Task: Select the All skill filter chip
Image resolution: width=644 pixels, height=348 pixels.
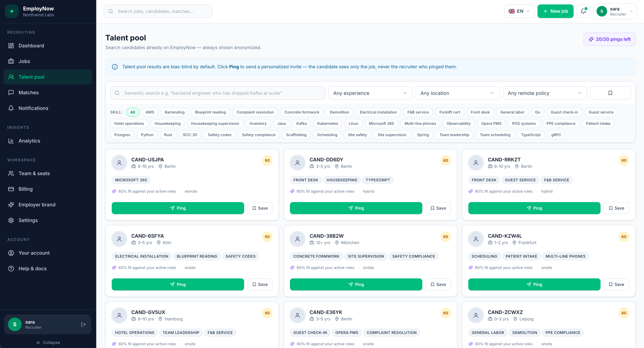Action: pyautogui.click(x=132, y=112)
